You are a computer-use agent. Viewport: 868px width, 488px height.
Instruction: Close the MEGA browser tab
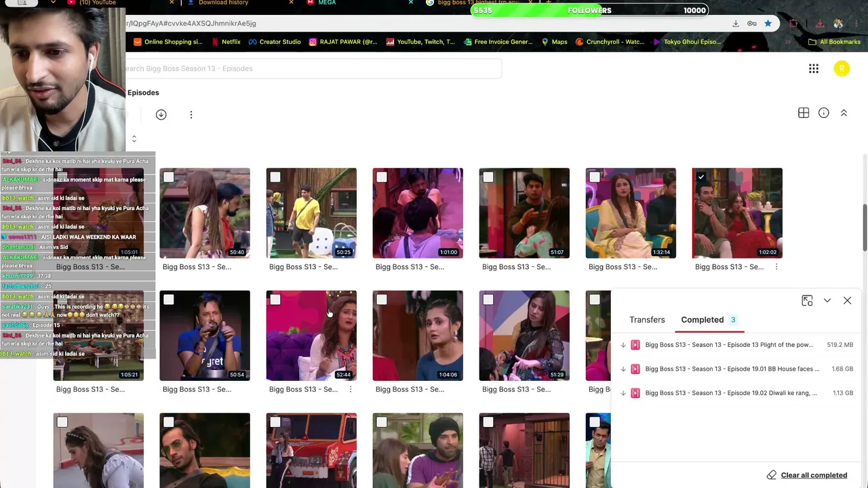(x=410, y=3)
